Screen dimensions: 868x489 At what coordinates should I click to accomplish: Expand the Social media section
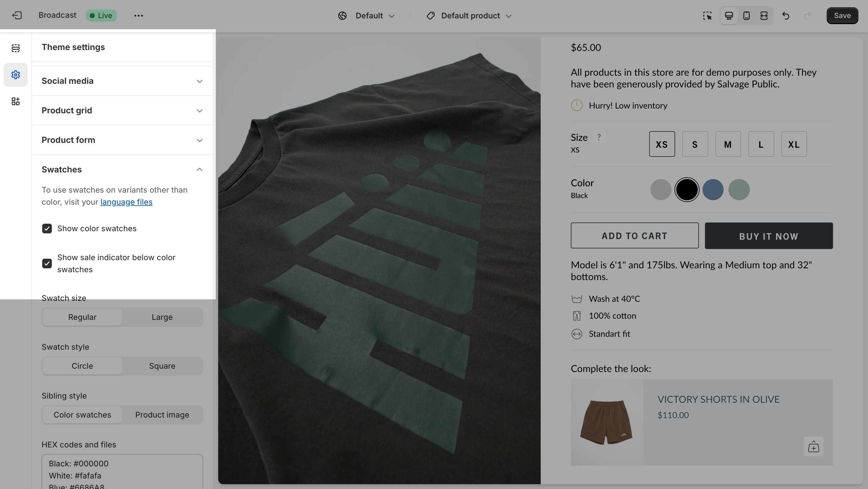[x=122, y=81]
